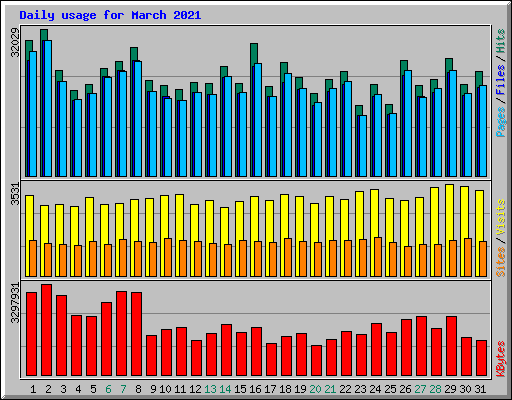Click the Visits legend label

coord(501,217)
